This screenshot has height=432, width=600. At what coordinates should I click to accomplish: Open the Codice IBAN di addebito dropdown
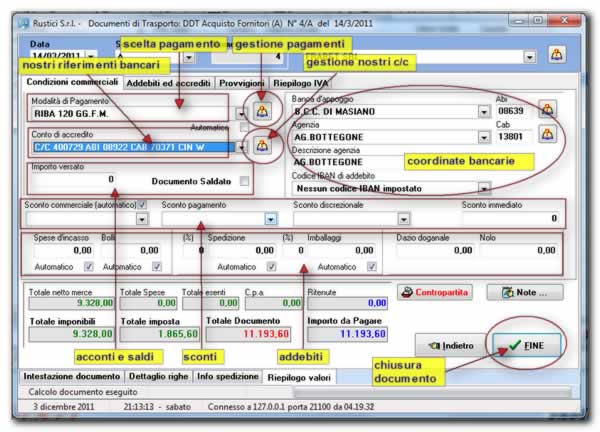pyautogui.click(x=484, y=188)
